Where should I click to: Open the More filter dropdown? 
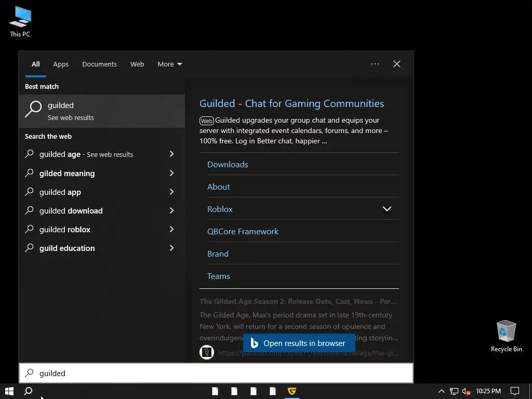pos(170,64)
